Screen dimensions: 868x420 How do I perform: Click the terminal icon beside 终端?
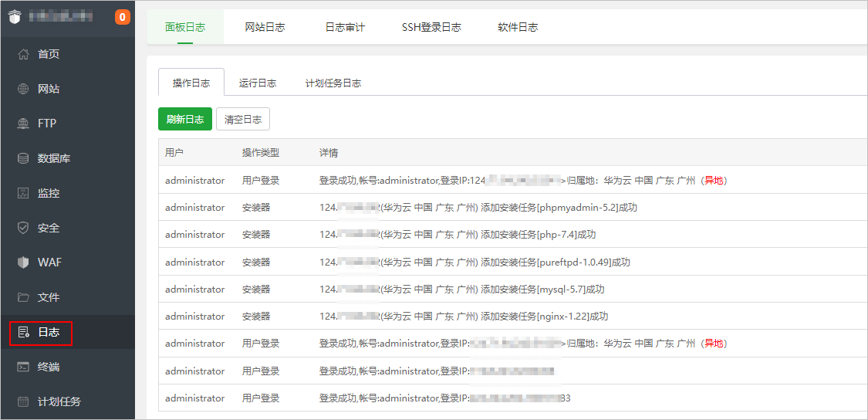point(23,367)
